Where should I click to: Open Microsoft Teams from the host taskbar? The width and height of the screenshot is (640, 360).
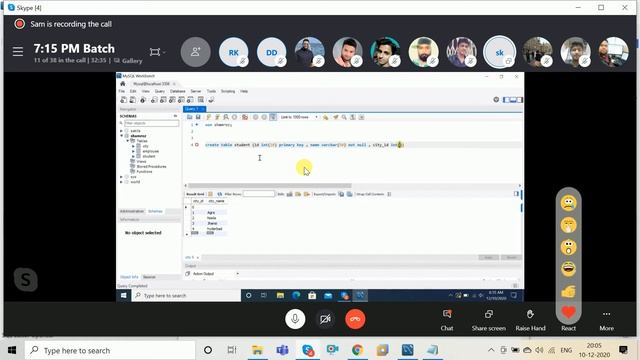tap(282, 350)
